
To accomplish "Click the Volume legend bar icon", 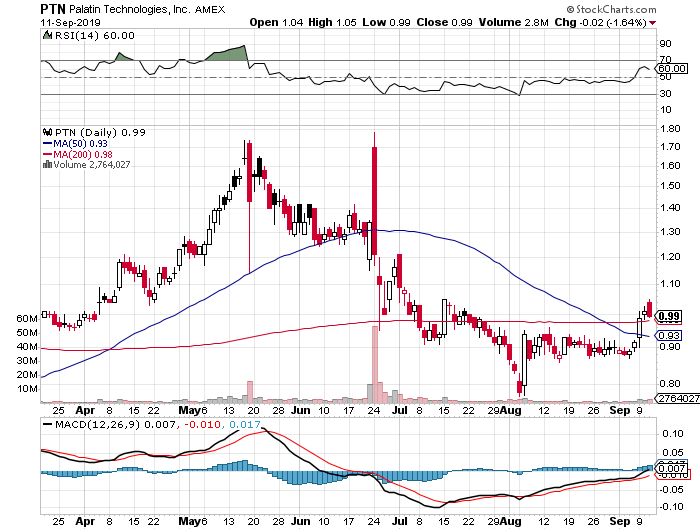I will point(45,165).
